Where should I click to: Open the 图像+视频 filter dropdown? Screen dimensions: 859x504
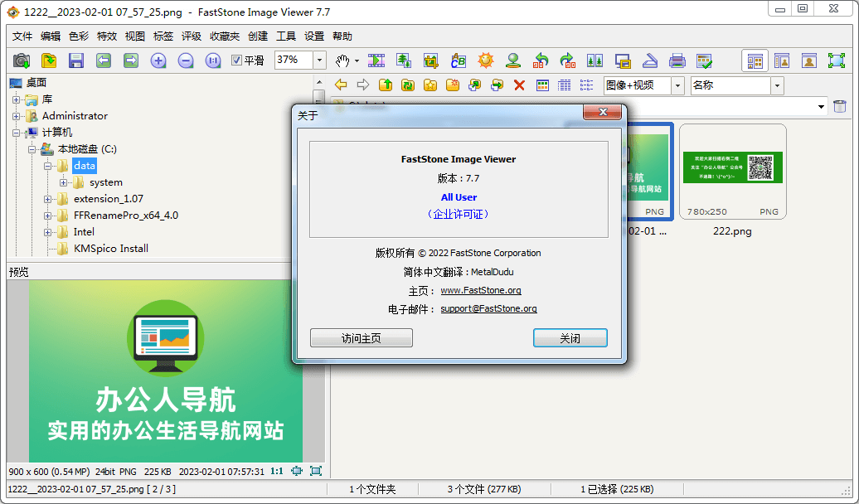point(676,85)
